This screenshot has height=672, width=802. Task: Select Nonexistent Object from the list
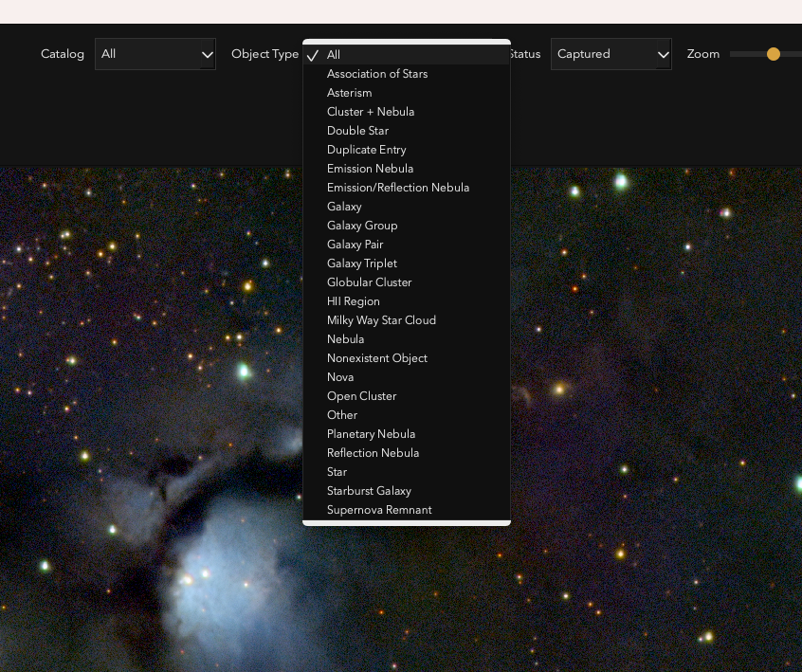coord(376,358)
